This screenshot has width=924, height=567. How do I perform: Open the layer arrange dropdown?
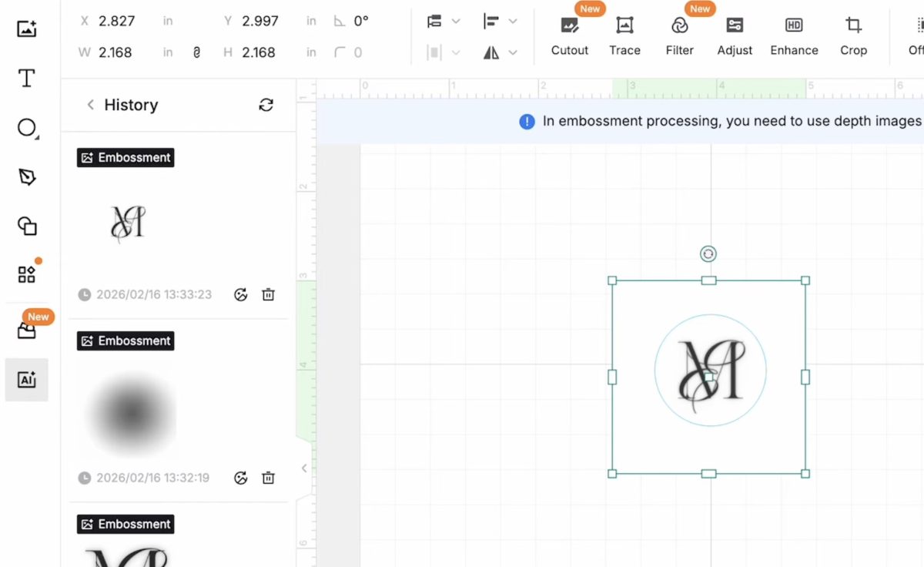click(x=444, y=22)
